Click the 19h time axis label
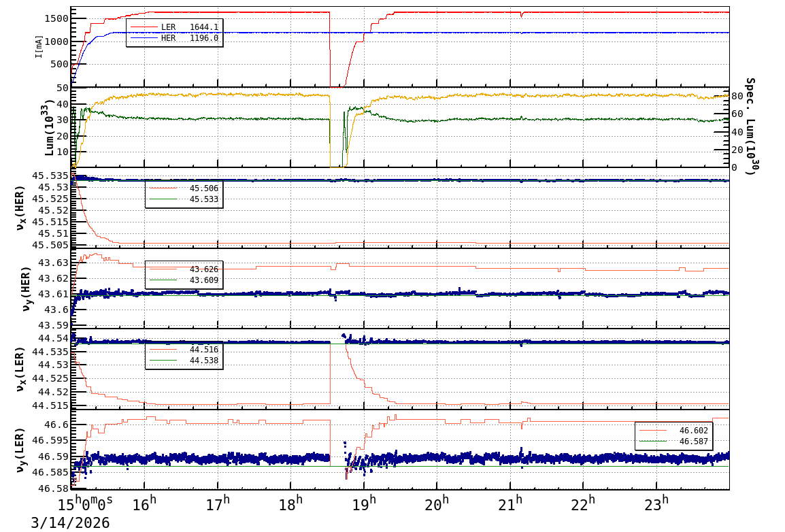The width and height of the screenshot is (785, 532). (x=364, y=503)
